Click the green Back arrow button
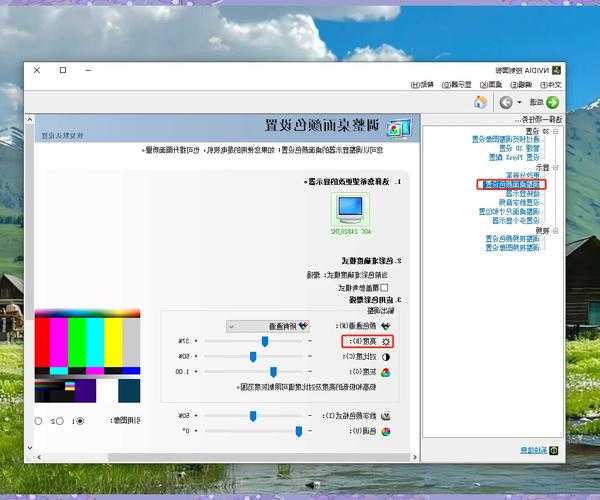This screenshot has height=500, width=600. (x=551, y=102)
